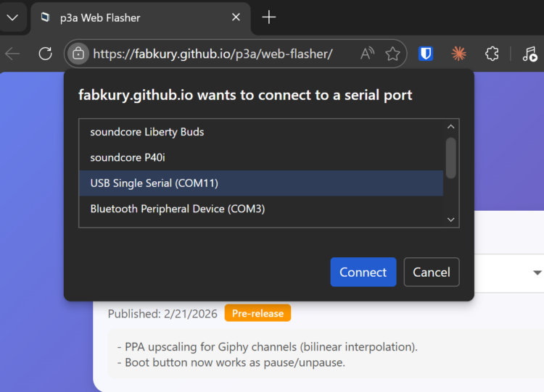Click the media control music icon
544x392 pixels.
(x=529, y=54)
